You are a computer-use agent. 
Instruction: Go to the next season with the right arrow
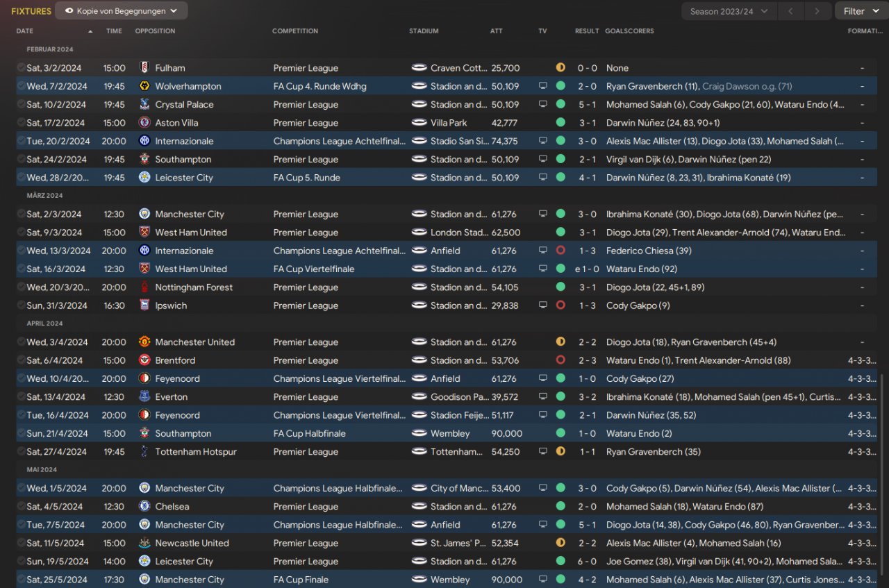pos(817,11)
